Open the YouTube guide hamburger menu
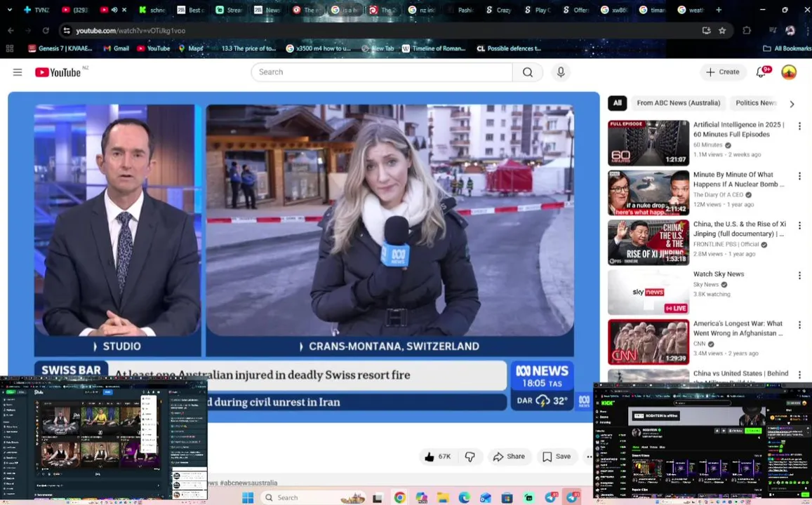This screenshot has height=505, width=812. click(18, 72)
